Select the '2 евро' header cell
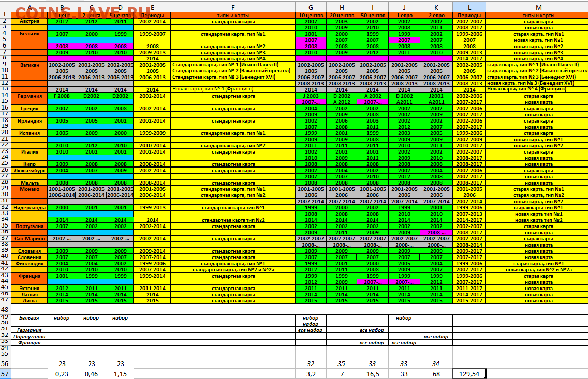The image size is (588, 379). (x=436, y=16)
